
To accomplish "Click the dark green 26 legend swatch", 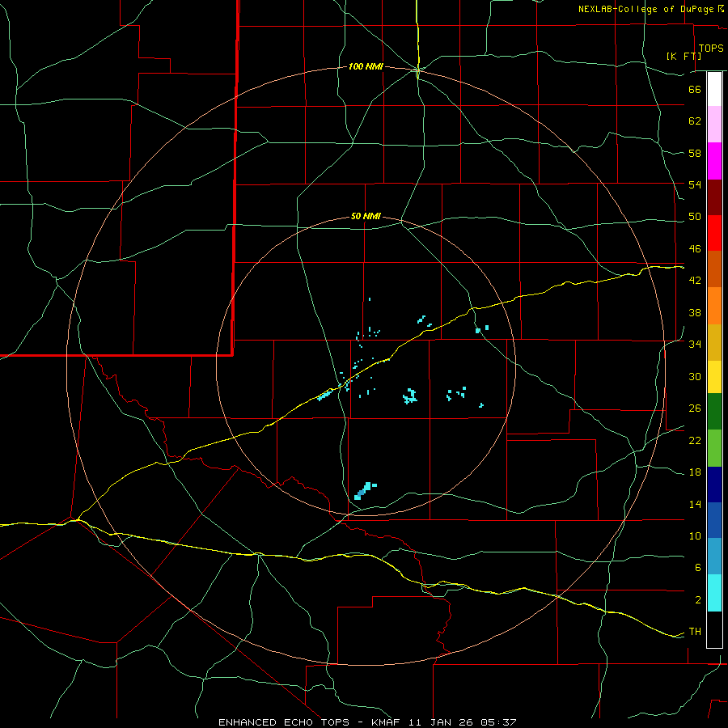I will [x=714, y=412].
